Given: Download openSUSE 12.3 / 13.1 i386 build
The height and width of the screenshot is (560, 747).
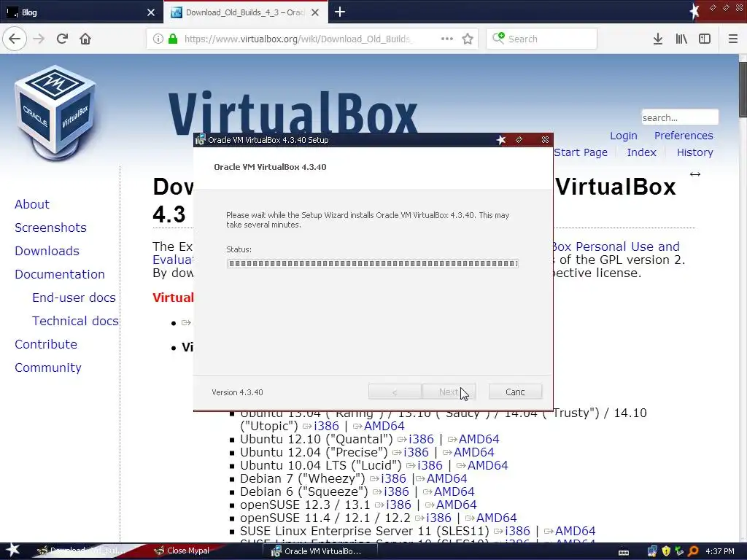Looking at the screenshot, I should (x=398, y=505).
